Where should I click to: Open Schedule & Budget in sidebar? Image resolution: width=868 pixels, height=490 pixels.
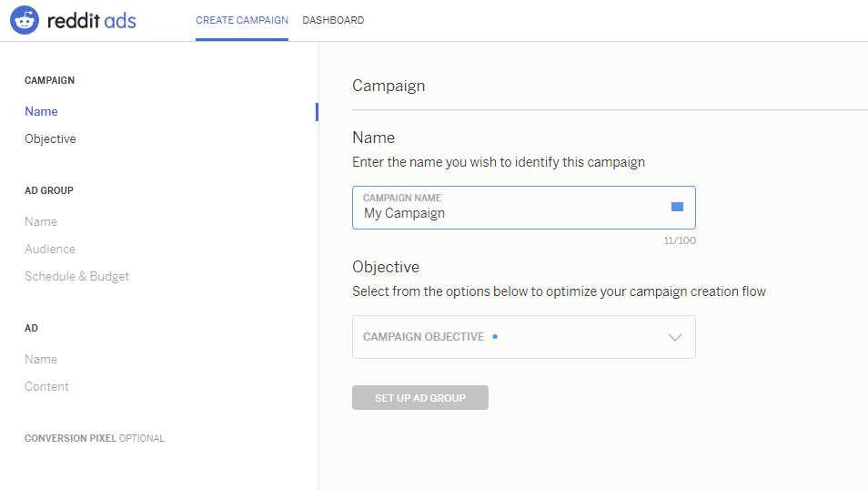click(x=77, y=277)
